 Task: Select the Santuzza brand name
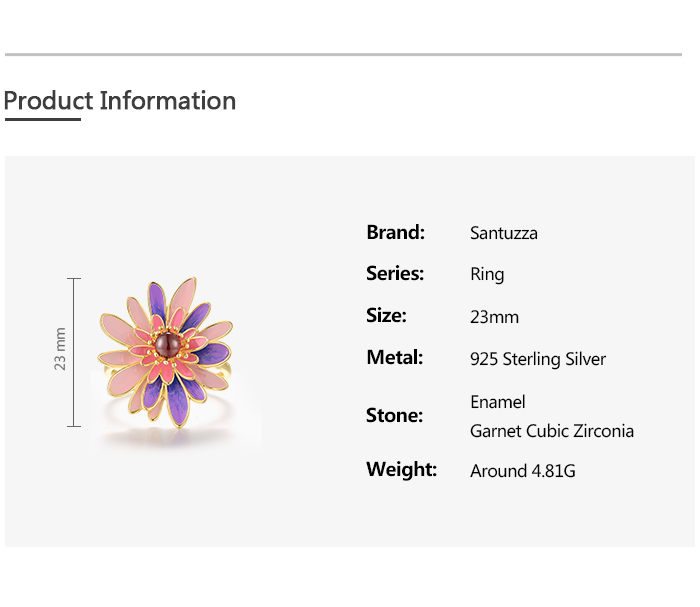504,233
